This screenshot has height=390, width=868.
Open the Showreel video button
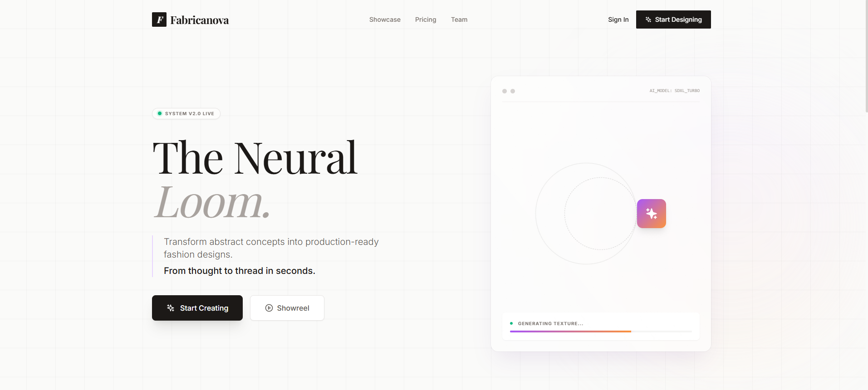tap(287, 308)
